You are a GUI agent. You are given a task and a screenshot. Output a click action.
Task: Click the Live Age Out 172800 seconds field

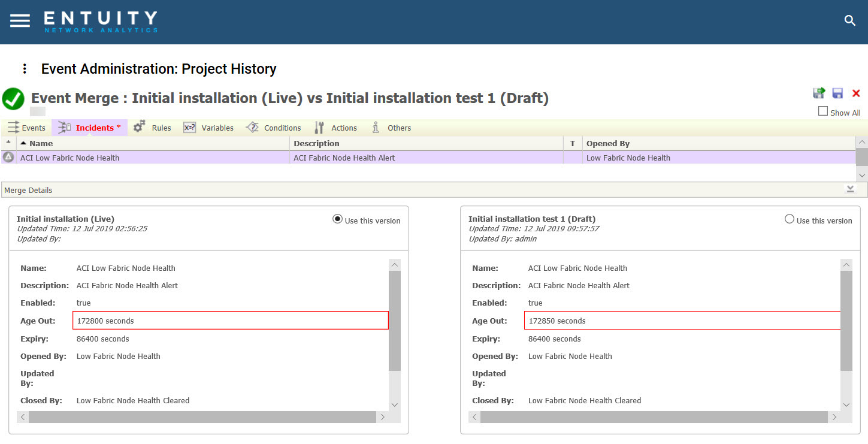(x=231, y=321)
